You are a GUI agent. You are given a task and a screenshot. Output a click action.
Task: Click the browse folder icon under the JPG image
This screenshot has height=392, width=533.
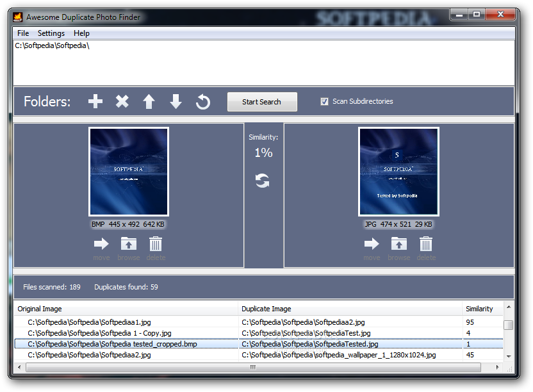398,244
